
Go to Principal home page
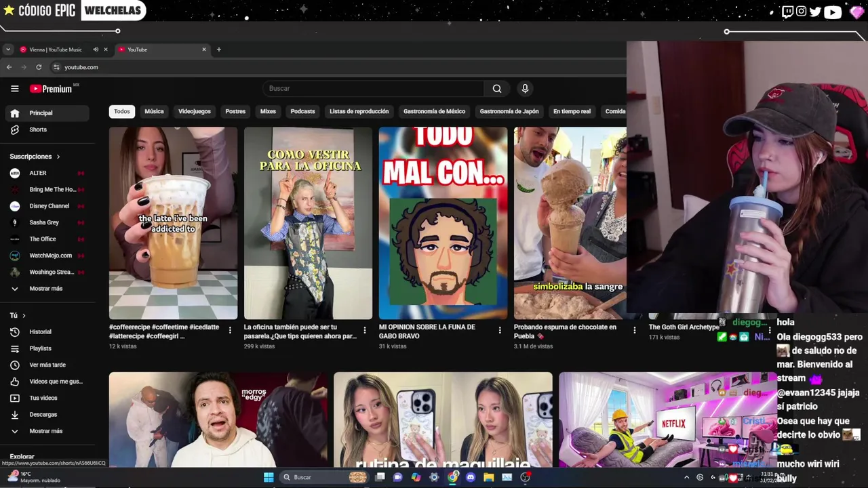[47, 113]
